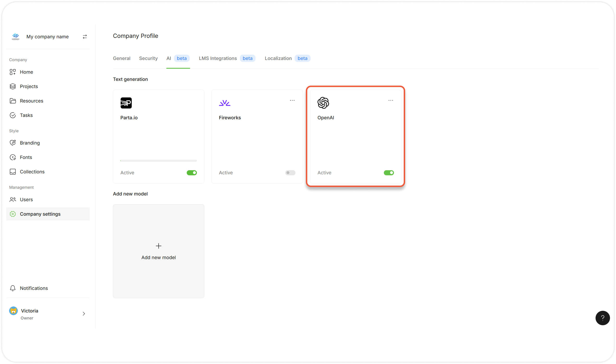Open the OpenAI card three-dot menu
Viewport: 616px width, 364px height.
391,100
